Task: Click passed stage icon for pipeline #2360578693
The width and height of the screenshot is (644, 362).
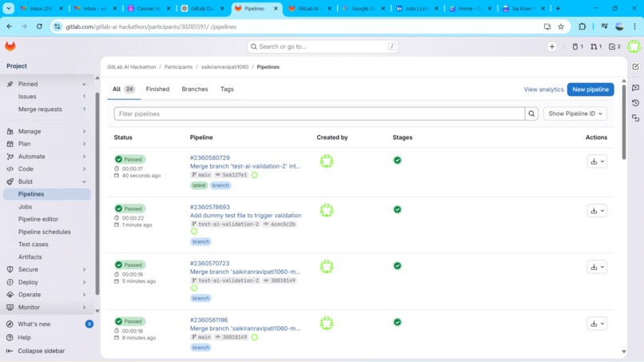Action: [x=397, y=209]
